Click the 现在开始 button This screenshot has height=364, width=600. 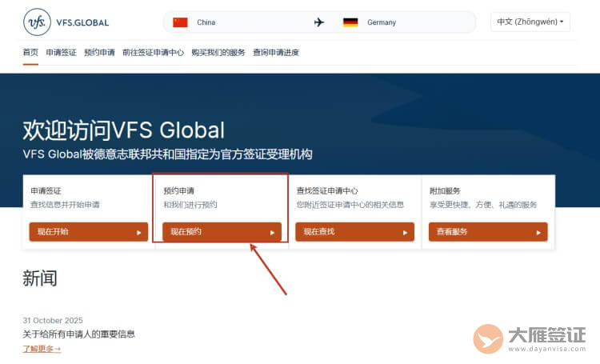[x=88, y=231]
